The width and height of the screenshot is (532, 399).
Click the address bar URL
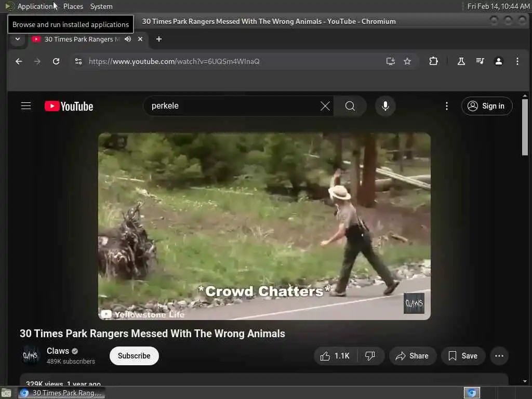[174, 61]
